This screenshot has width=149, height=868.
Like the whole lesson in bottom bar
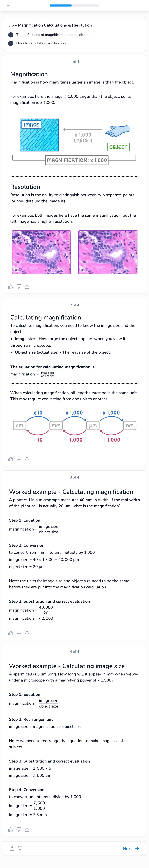coord(12,849)
